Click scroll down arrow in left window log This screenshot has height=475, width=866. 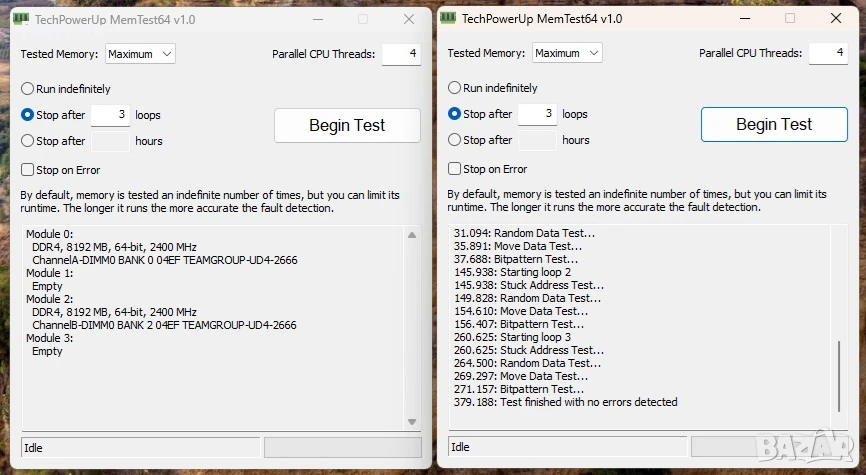click(411, 421)
